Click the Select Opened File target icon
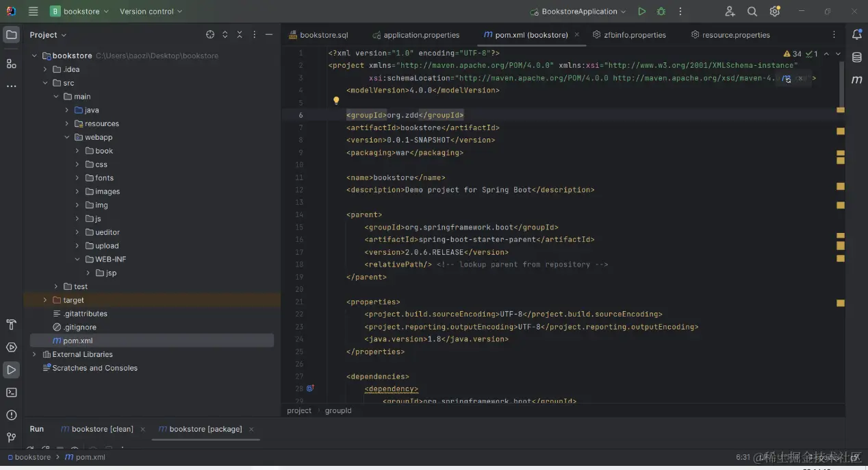Screen dimensions: 868x470 coord(210,35)
